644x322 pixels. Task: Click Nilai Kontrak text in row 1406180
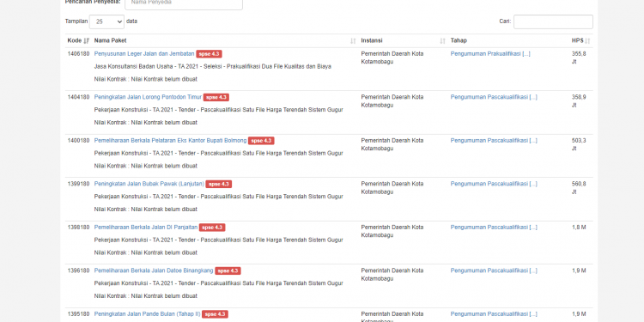(146, 79)
